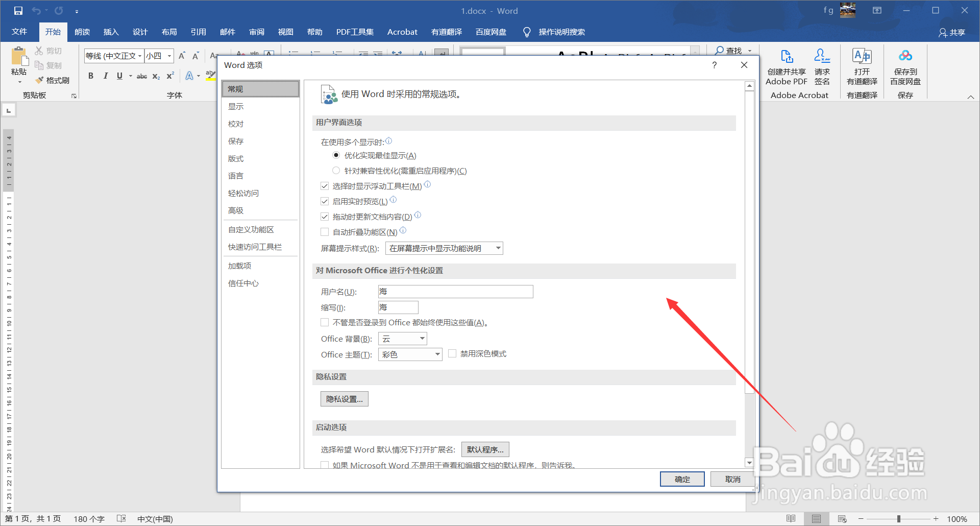Check 自动折叠功能区 checkbox

point(325,232)
